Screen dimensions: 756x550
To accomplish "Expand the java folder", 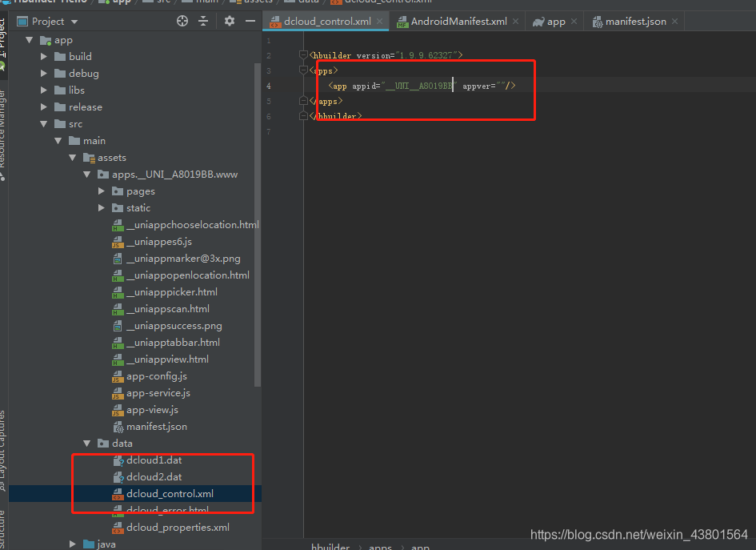I will (72, 544).
